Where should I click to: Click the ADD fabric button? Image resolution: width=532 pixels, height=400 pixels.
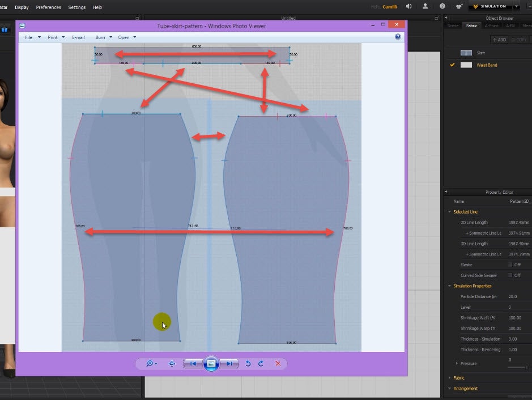click(x=499, y=40)
